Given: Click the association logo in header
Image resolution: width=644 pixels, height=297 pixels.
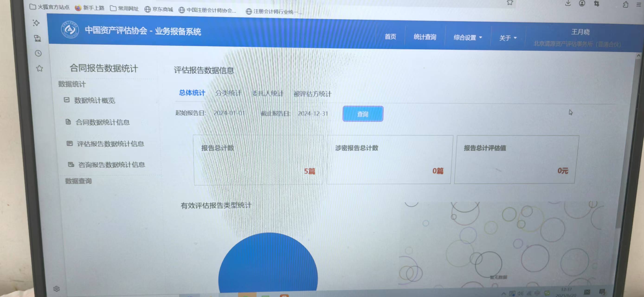Looking at the screenshot, I should coord(70,30).
